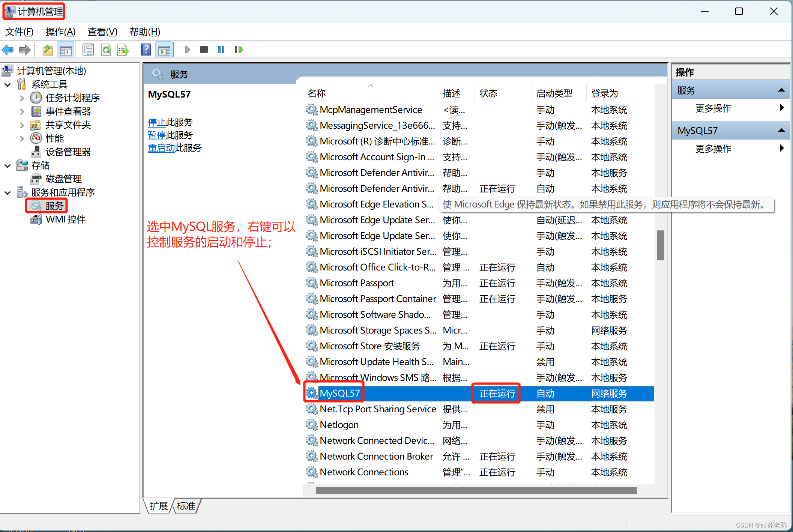
Task: Select Microsoft iSCSI Initiator Service row
Action: [479, 251]
